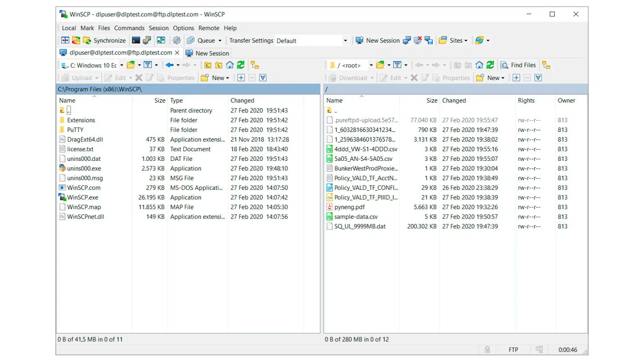Select the PuTTY folder in local panel
Image resolution: width=644 pixels, height=362 pixels.
pyautogui.click(x=75, y=130)
